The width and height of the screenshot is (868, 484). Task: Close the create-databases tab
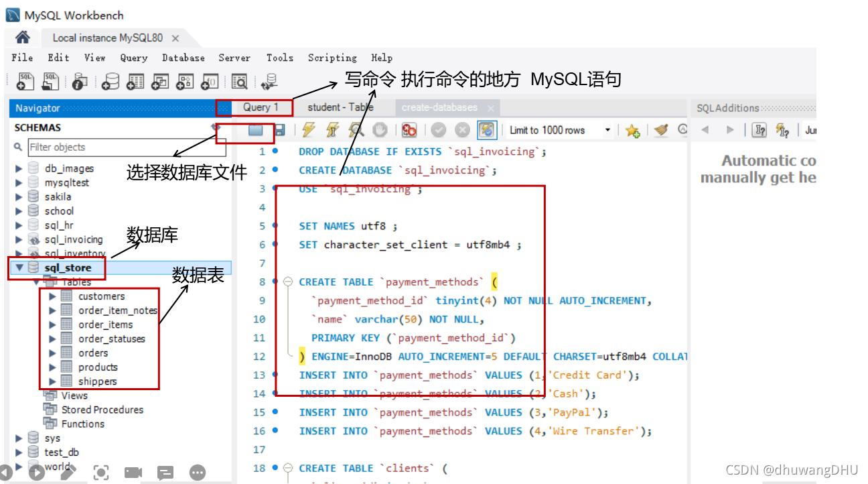pyautogui.click(x=490, y=108)
